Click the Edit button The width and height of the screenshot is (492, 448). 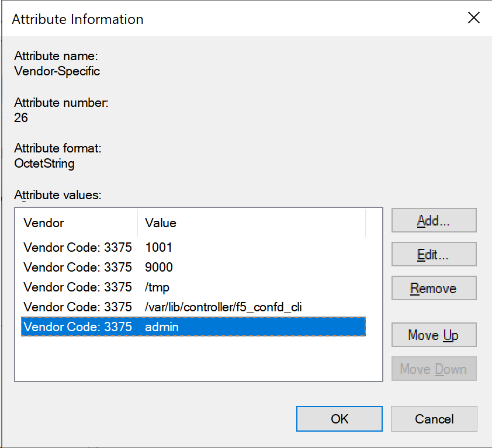(x=434, y=254)
